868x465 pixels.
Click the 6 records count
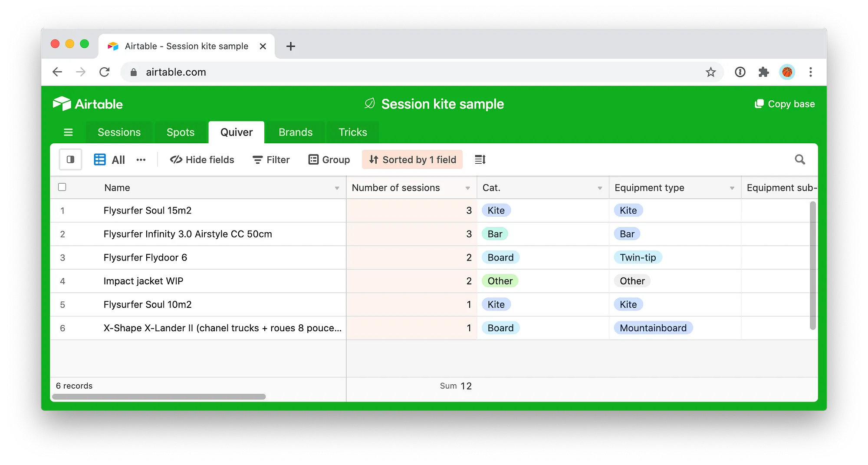pyautogui.click(x=74, y=386)
